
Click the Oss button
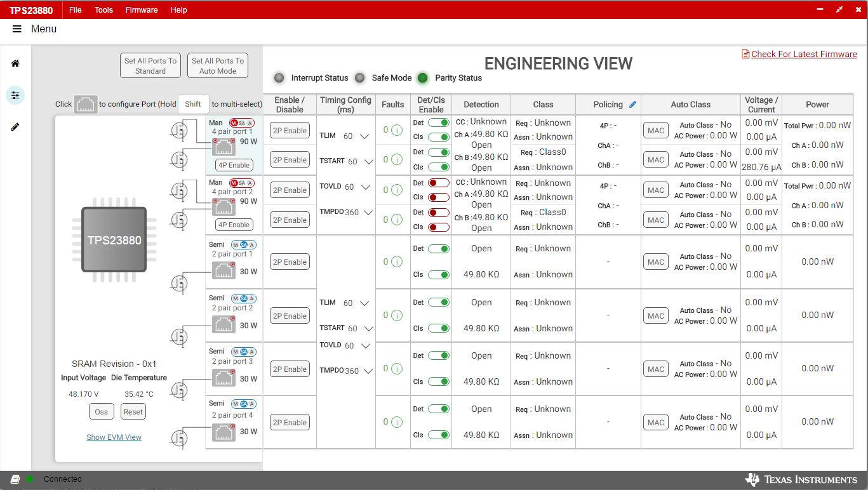102,411
